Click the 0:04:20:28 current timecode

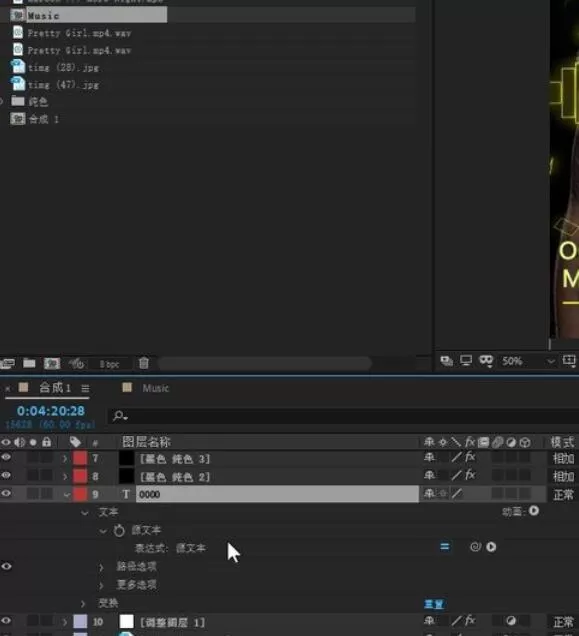click(x=51, y=411)
